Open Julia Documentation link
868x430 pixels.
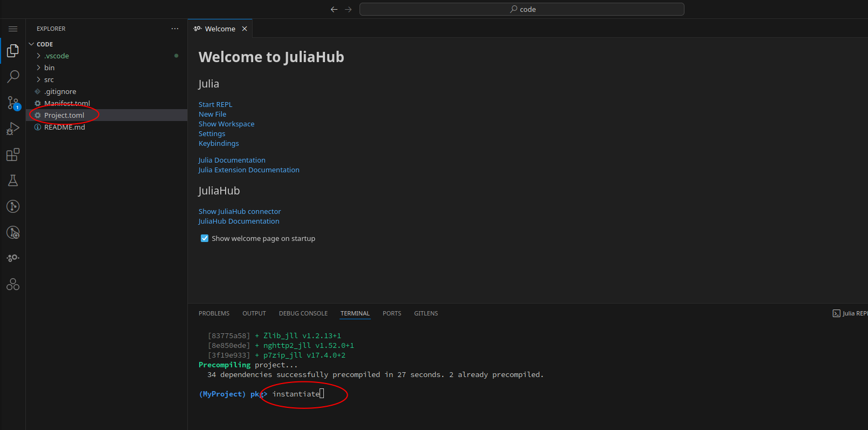[232, 160]
